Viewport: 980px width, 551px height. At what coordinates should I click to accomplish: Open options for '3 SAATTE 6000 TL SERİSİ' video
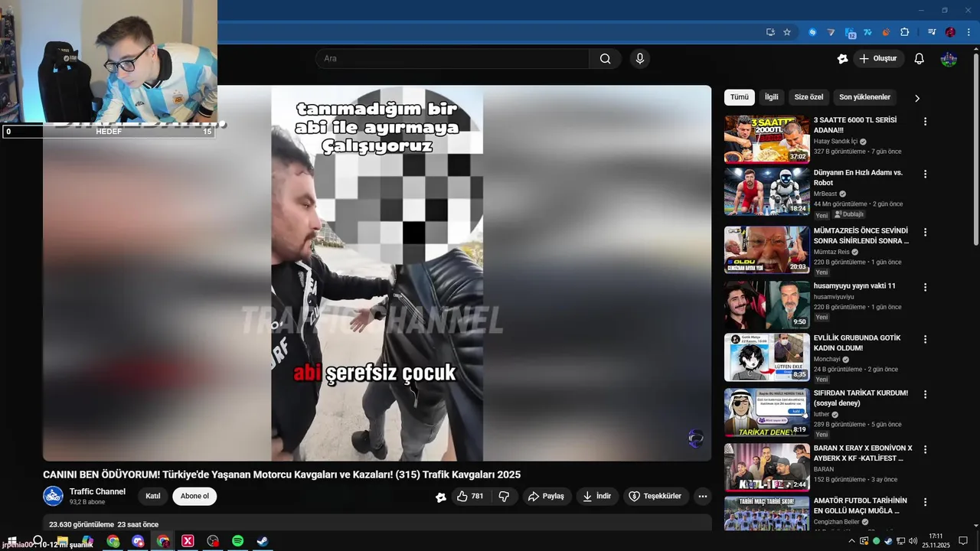click(x=925, y=121)
